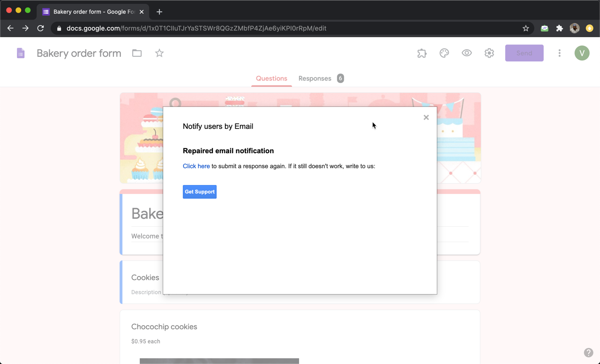This screenshot has height=364, width=600.
Task: Switch to the Responses tab
Action: (x=315, y=78)
